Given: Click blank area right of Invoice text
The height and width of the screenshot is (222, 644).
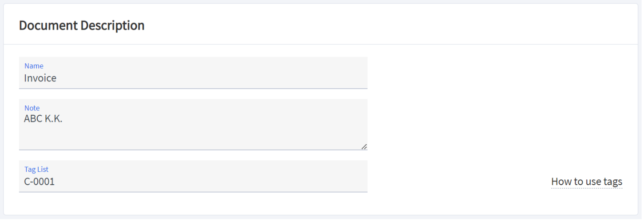Looking at the screenshot, I should (x=212, y=78).
